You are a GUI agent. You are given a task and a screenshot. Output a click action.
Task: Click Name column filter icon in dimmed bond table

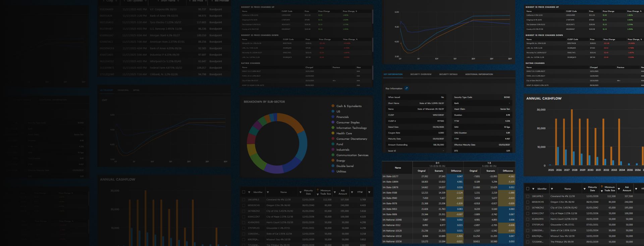coord(268,192)
